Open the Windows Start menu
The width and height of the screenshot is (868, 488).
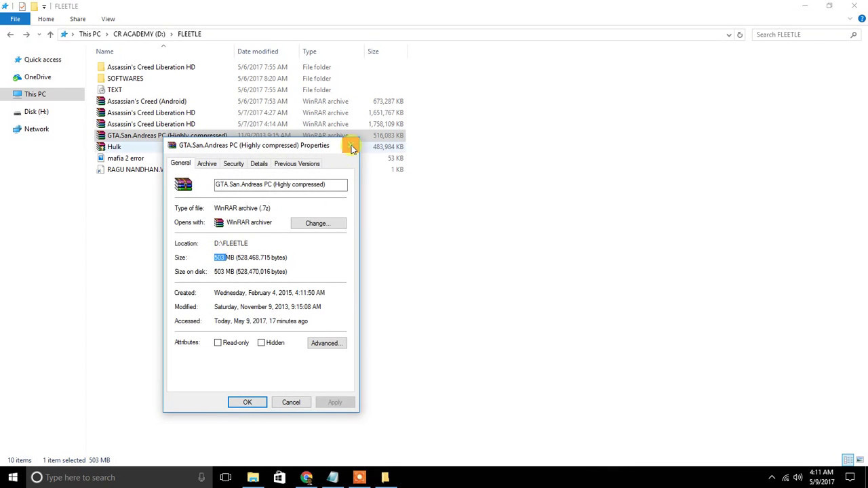[x=13, y=477]
